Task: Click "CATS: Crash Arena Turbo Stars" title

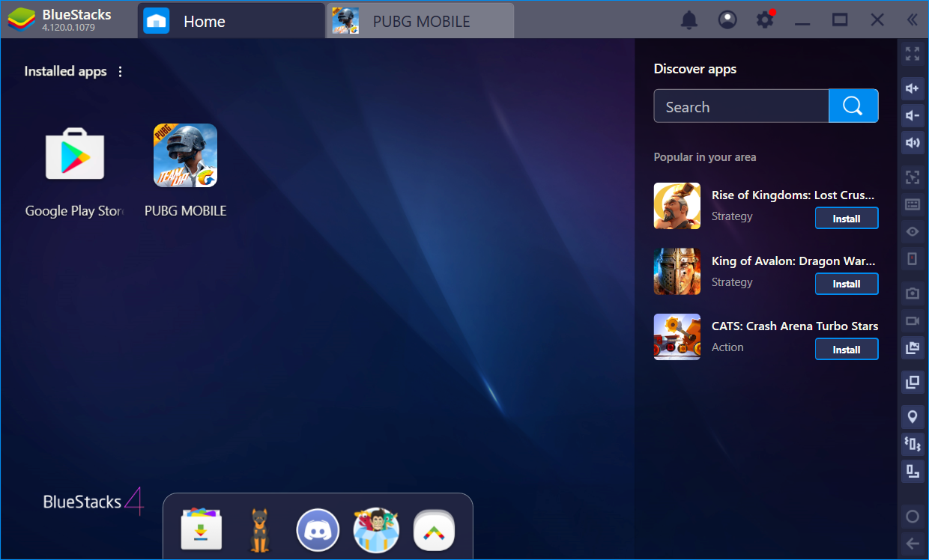Action: coord(795,326)
